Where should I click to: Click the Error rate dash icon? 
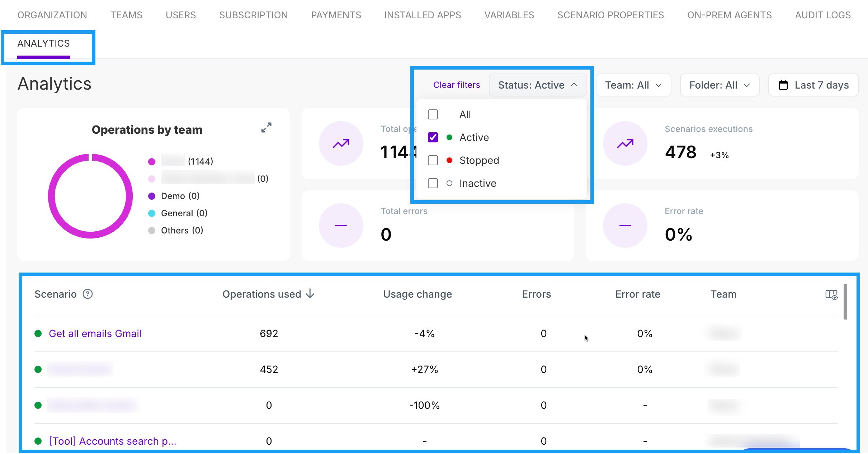click(625, 226)
